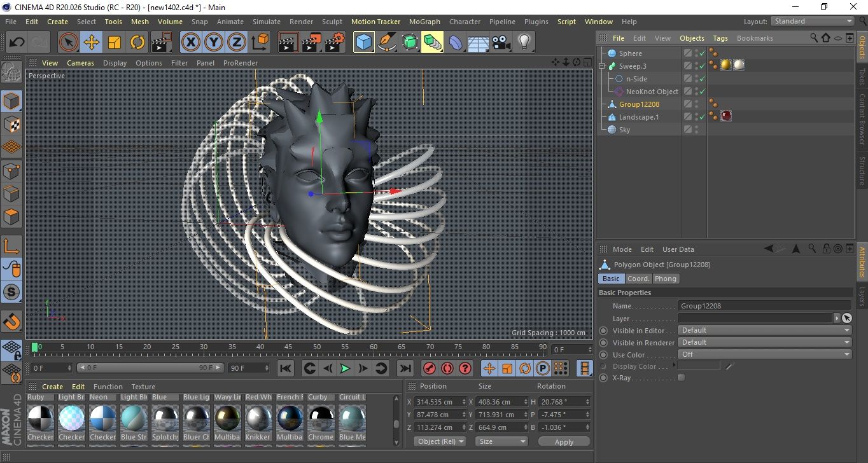Click the Undo arrow icon
Viewport: 868px width, 463px height.
click(x=17, y=43)
